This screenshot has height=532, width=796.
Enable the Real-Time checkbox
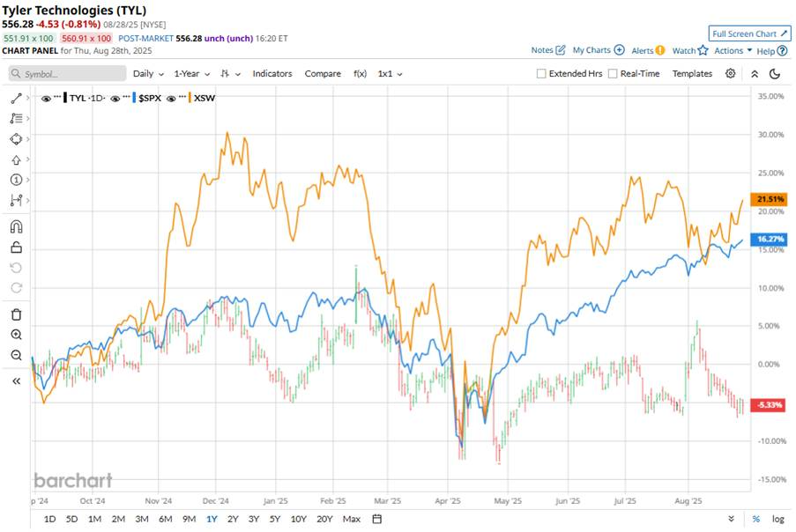point(613,73)
